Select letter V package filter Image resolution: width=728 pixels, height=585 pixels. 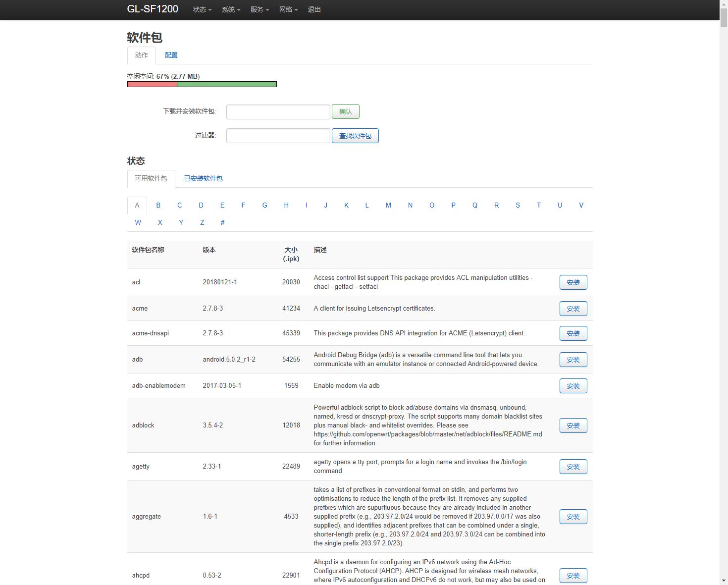point(581,205)
